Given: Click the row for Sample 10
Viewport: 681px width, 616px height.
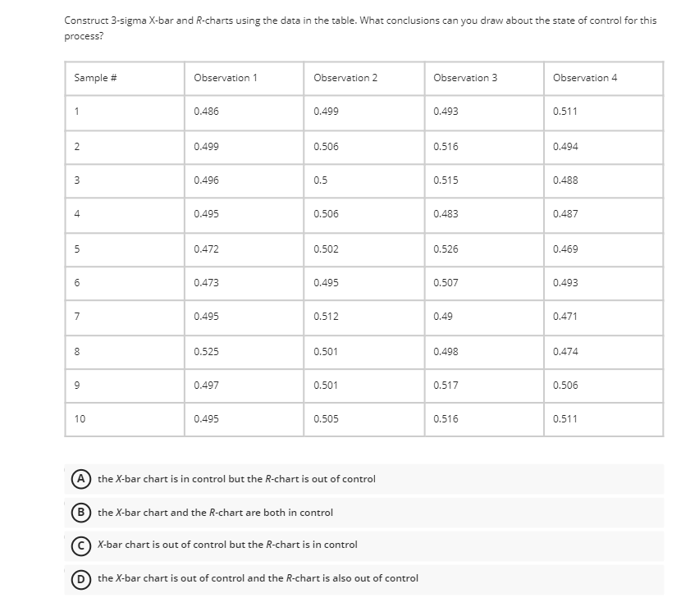Looking at the screenshot, I should 80,421.
